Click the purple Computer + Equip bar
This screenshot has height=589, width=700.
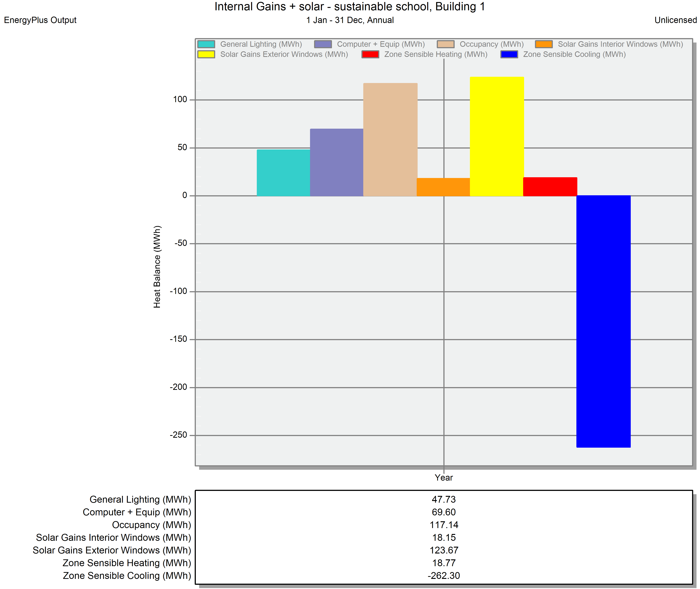(x=337, y=162)
